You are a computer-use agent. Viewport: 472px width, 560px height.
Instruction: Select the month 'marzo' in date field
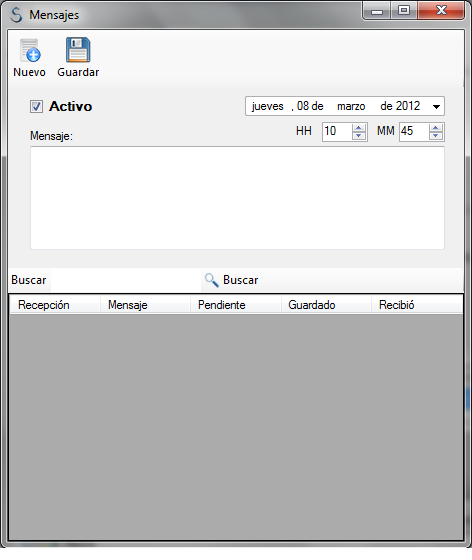[x=351, y=106]
